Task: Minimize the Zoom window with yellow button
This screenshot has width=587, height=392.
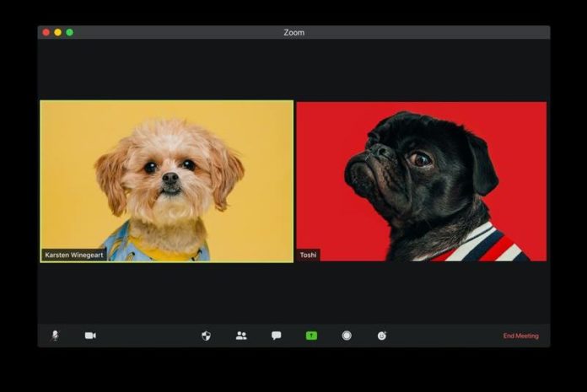Action: [57, 32]
